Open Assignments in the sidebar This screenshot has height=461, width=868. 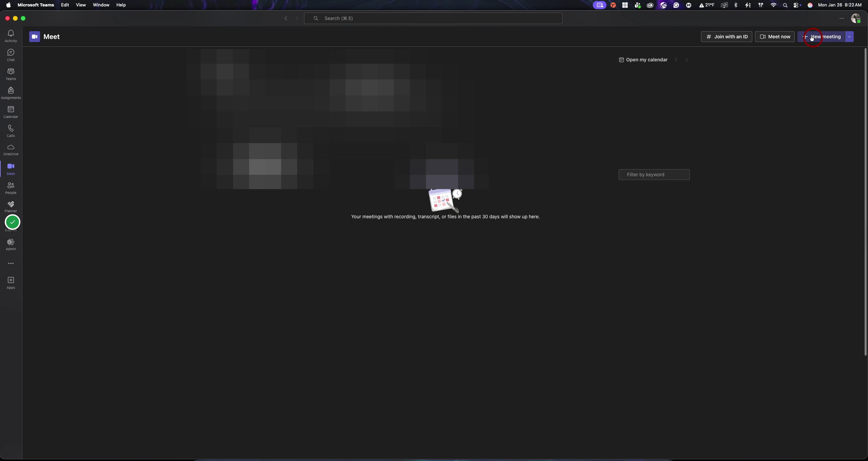(x=11, y=93)
